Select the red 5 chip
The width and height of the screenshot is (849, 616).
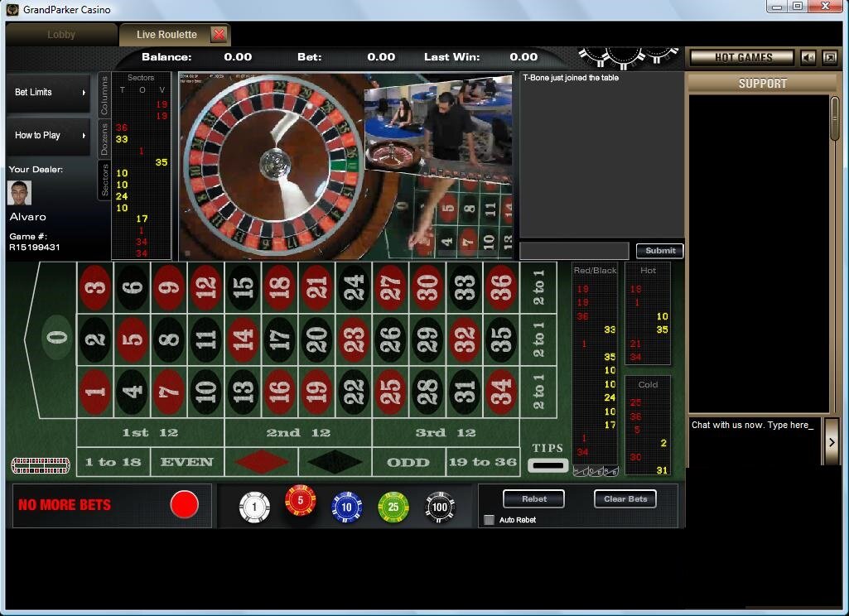click(301, 500)
